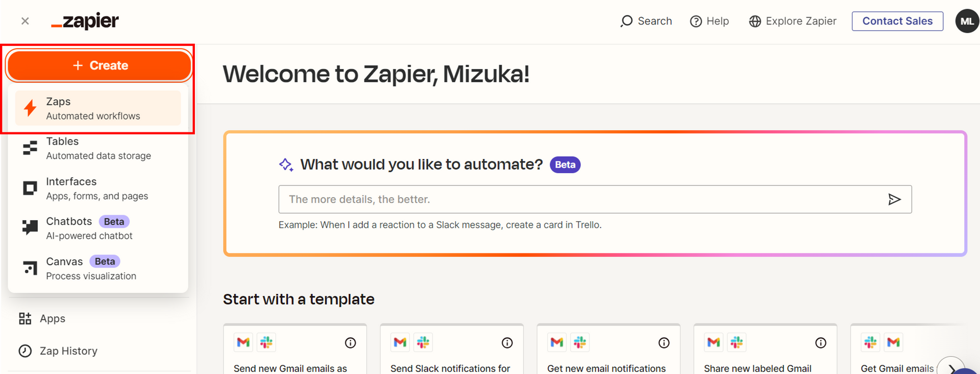This screenshot has height=374, width=980.
Task: Focus the automation prompt text field
Action: (582, 199)
